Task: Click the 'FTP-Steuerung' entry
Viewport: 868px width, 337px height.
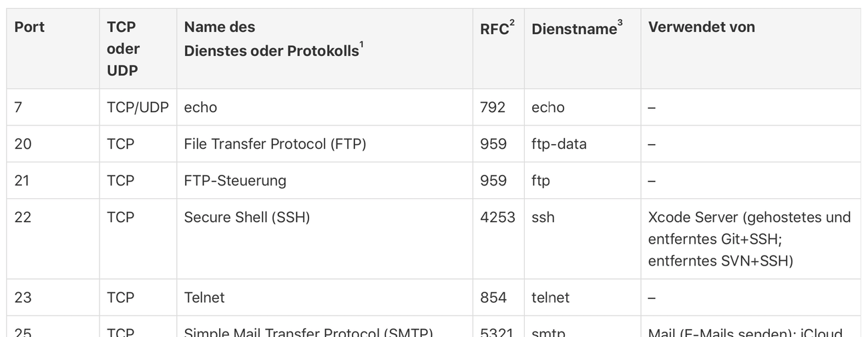Action: (235, 180)
